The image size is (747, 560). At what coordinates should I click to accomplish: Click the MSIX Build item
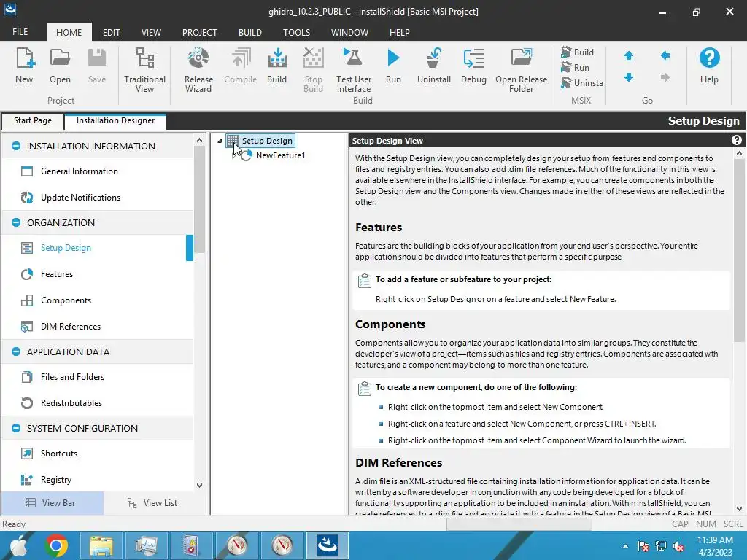click(x=578, y=52)
